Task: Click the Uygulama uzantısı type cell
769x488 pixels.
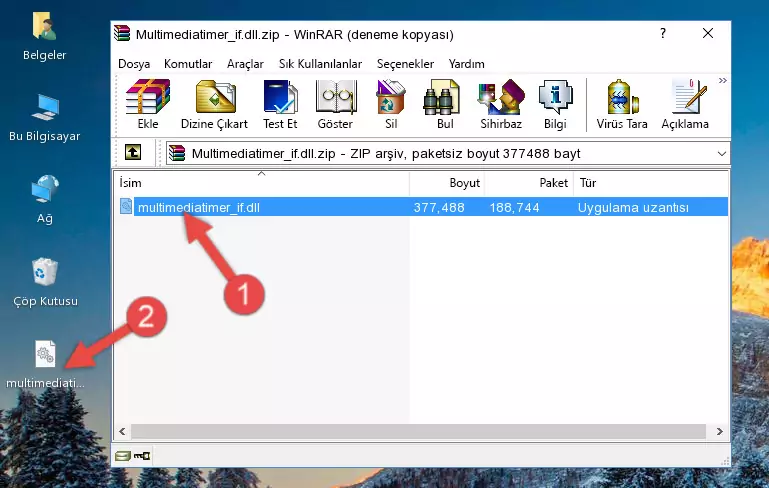Action: pyautogui.click(x=633, y=207)
